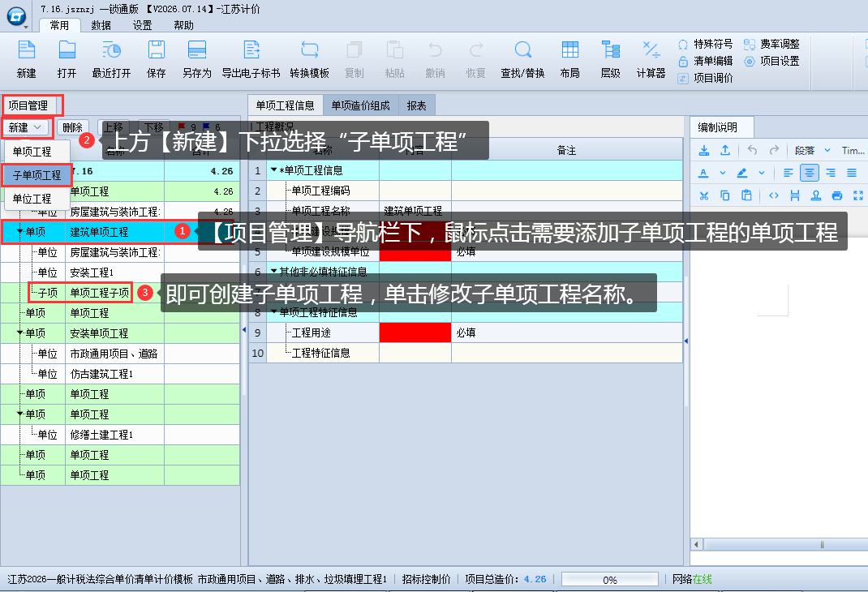The height and width of the screenshot is (592, 868).
Task: Click the page break icon in editor toolbar
Action: tap(795, 195)
